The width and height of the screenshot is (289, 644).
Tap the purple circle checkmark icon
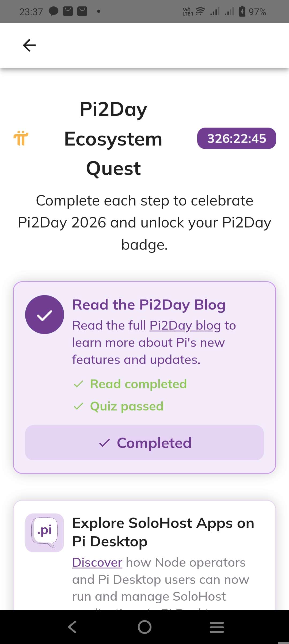point(44,315)
